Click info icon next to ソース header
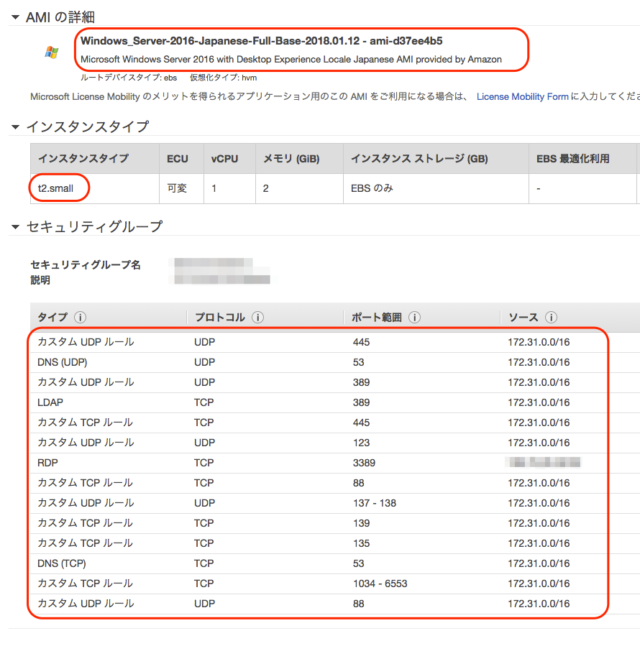Screen dimensions: 640x664 click(551, 317)
